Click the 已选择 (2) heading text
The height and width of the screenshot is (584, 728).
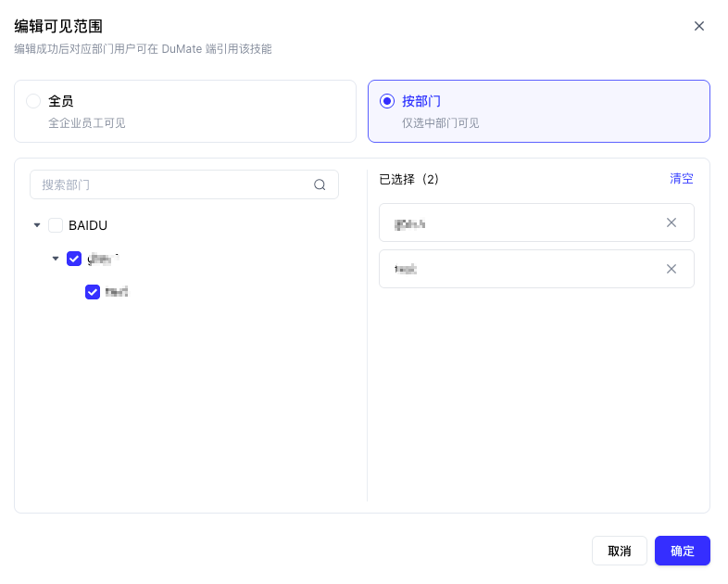[x=408, y=179]
